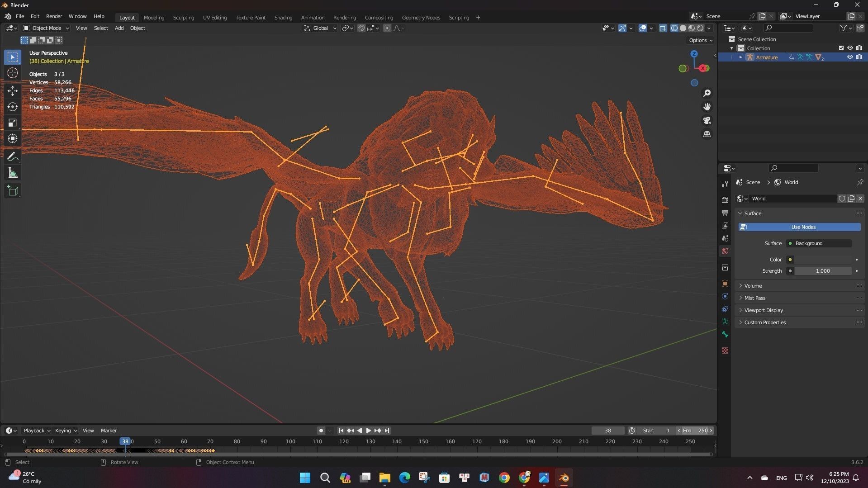Image resolution: width=868 pixels, height=488 pixels.
Task: Open the outliner Filter dropdown
Action: [846, 28]
